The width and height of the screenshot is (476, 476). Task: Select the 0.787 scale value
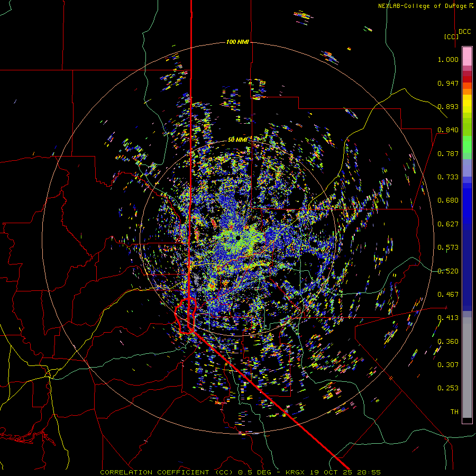pyautogui.click(x=448, y=153)
